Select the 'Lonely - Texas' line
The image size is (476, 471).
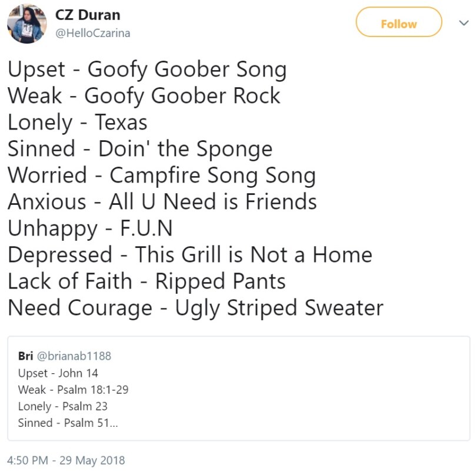[x=78, y=123]
